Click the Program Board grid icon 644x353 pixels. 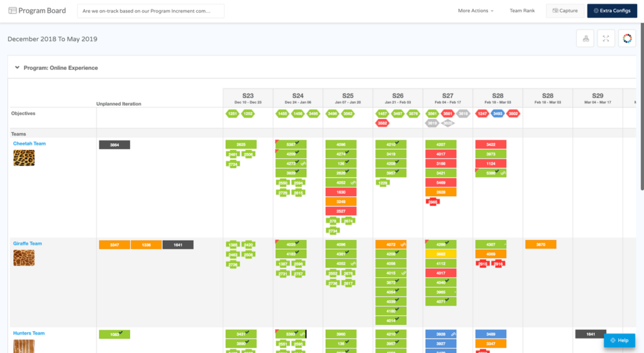tap(13, 11)
